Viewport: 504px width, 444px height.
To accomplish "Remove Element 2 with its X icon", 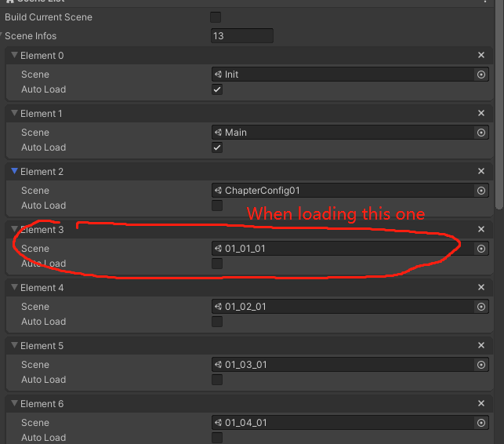I will click(x=481, y=171).
